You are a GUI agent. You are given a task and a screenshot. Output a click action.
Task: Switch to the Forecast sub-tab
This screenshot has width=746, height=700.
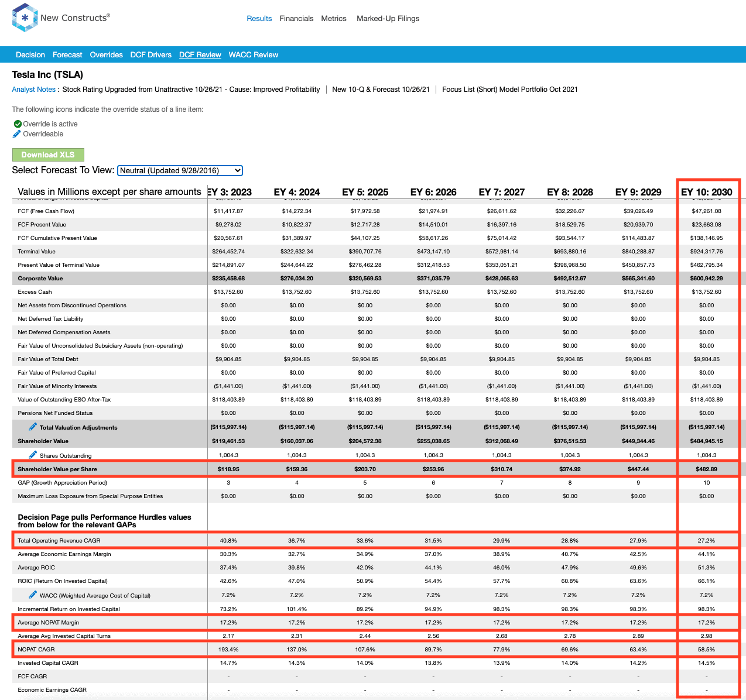[67, 55]
